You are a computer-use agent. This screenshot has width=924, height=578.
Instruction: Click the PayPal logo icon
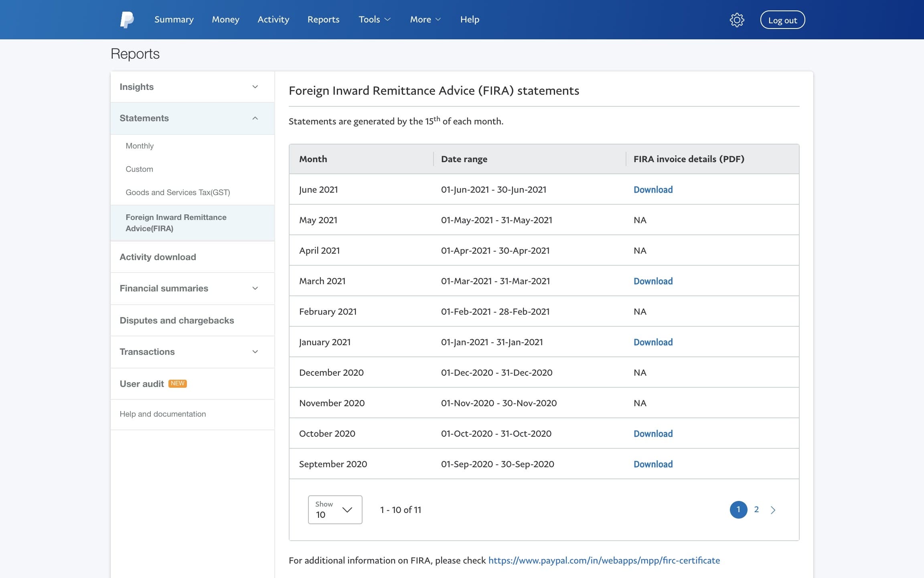(x=126, y=19)
